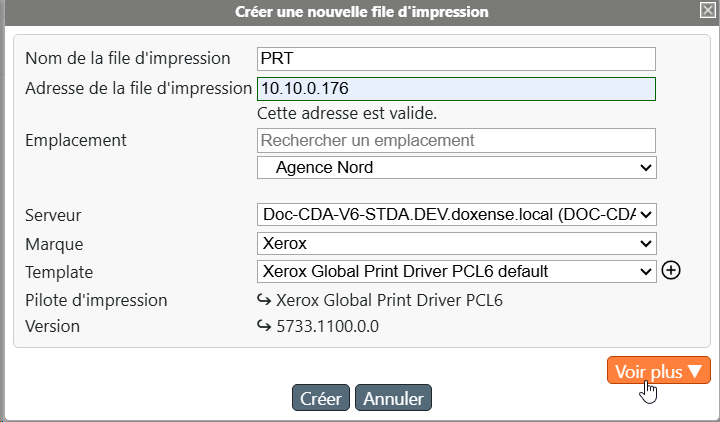The image size is (720, 422).
Task: Close the print queue creation dialog
Action: click(706, 11)
